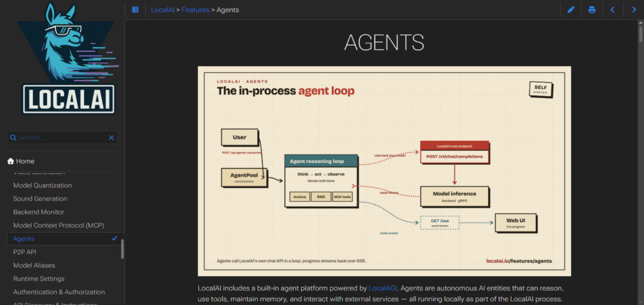The width and height of the screenshot is (644, 305).
Task: Click the Home house icon
Action: (x=11, y=161)
